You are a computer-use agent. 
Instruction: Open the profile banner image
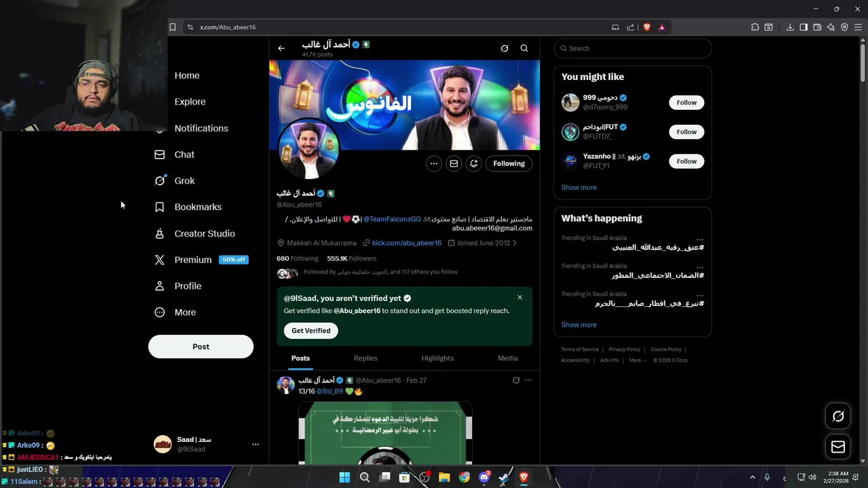[x=404, y=105]
